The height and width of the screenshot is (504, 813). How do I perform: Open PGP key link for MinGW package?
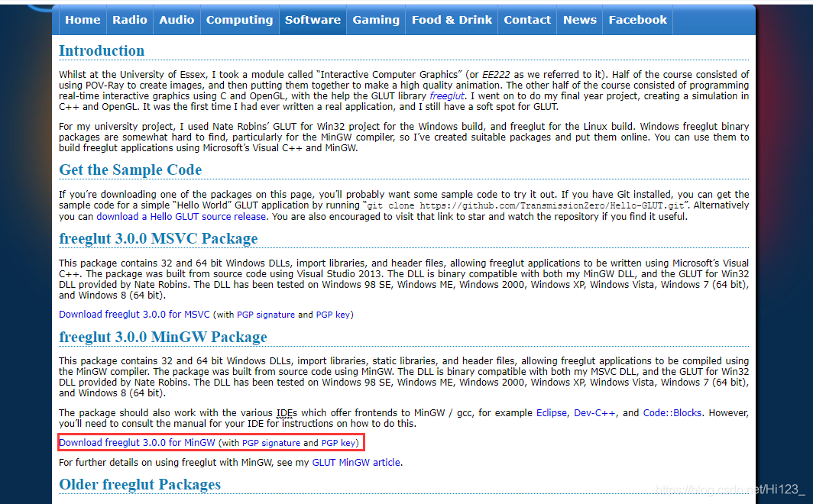tap(338, 444)
